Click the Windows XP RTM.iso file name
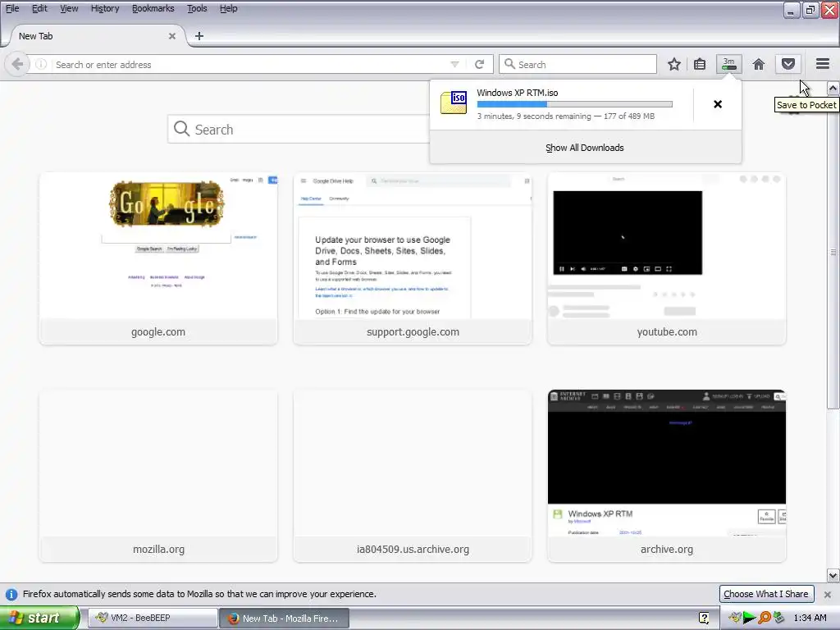Image resolution: width=840 pixels, height=630 pixels. point(517,93)
